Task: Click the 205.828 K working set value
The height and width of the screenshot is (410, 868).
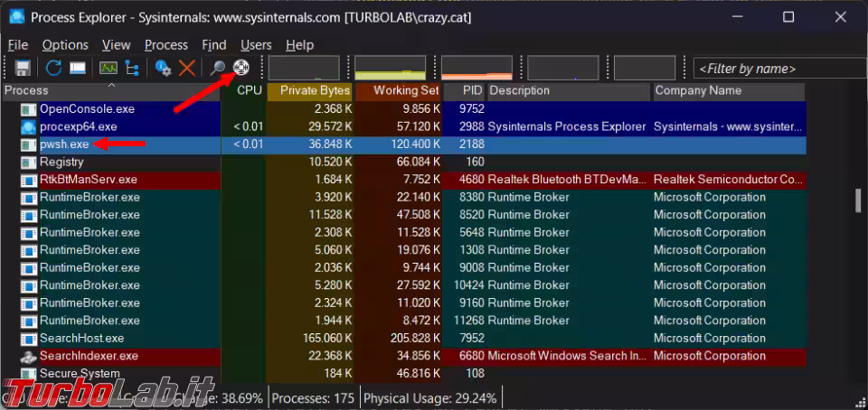Action: pos(414,338)
